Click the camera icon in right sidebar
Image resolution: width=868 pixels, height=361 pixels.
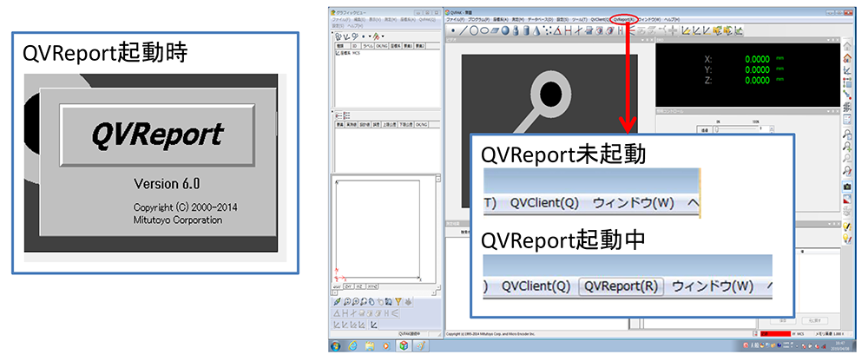coord(846,186)
